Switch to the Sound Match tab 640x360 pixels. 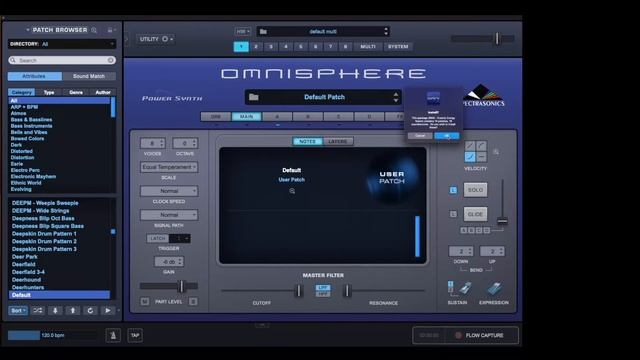(89, 76)
